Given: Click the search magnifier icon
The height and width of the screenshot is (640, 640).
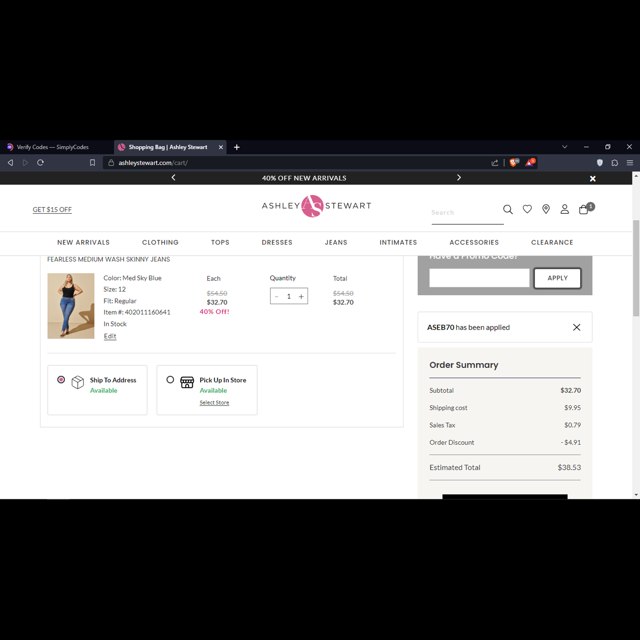Looking at the screenshot, I should coord(507,209).
